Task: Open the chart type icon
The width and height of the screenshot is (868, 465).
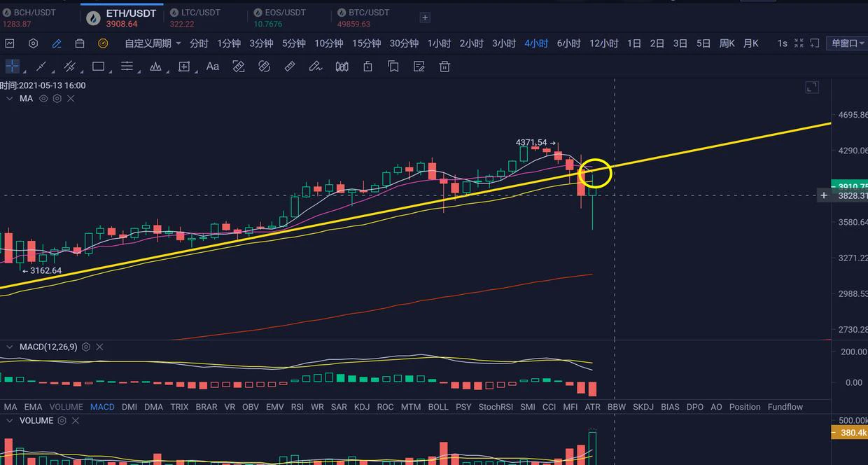Action: coord(10,43)
